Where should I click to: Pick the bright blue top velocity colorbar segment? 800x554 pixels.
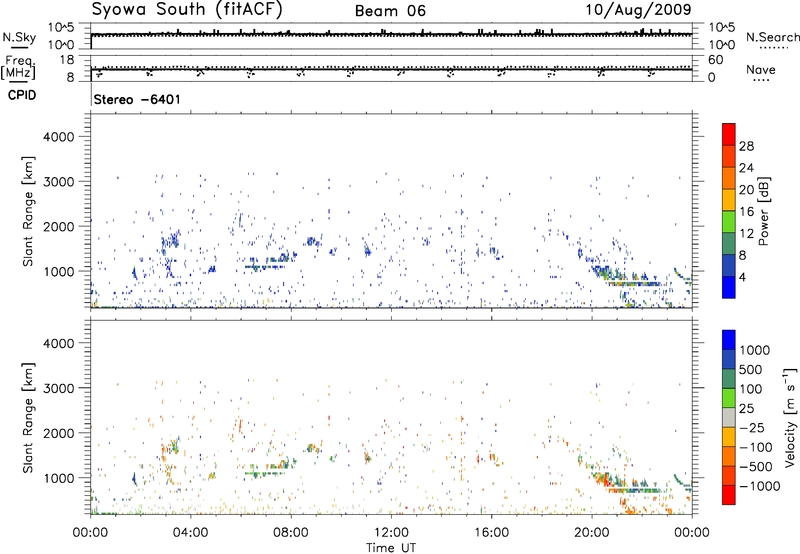[x=729, y=340]
